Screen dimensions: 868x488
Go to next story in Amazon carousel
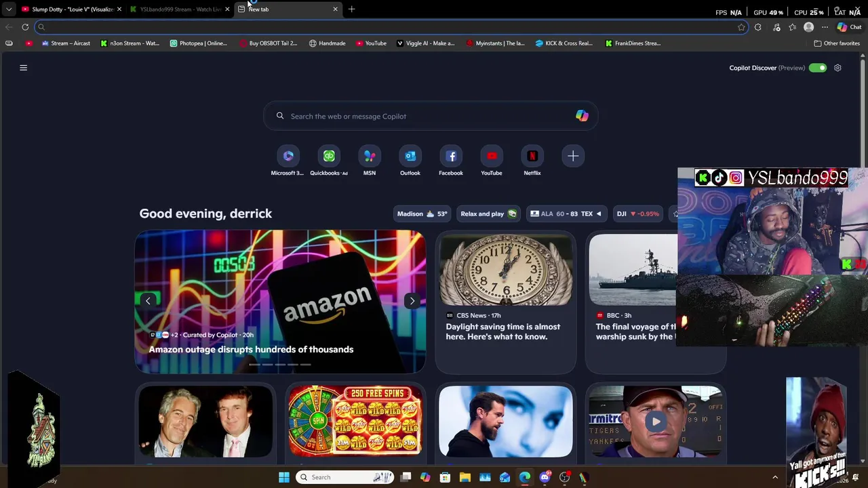412,301
